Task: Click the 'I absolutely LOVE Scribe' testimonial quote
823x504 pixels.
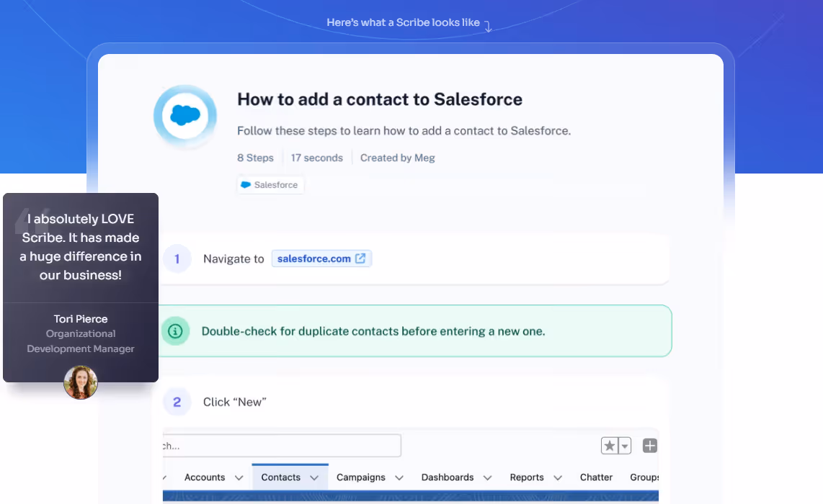Action: tap(81, 246)
